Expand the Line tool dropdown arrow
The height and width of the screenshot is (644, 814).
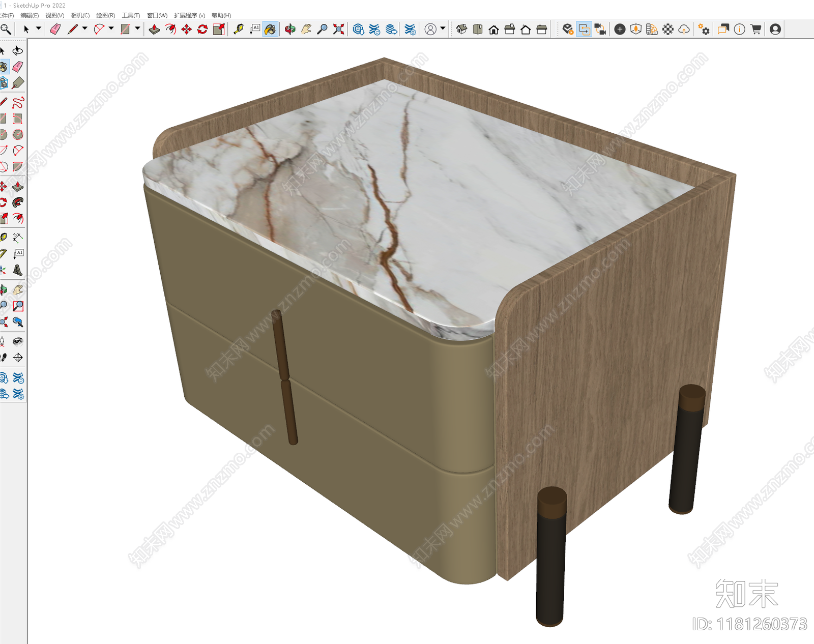85,28
